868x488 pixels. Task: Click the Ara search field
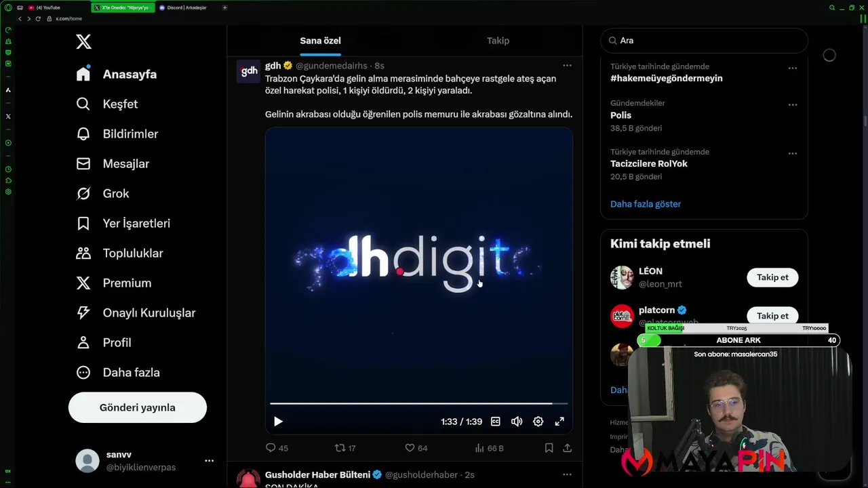704,41
